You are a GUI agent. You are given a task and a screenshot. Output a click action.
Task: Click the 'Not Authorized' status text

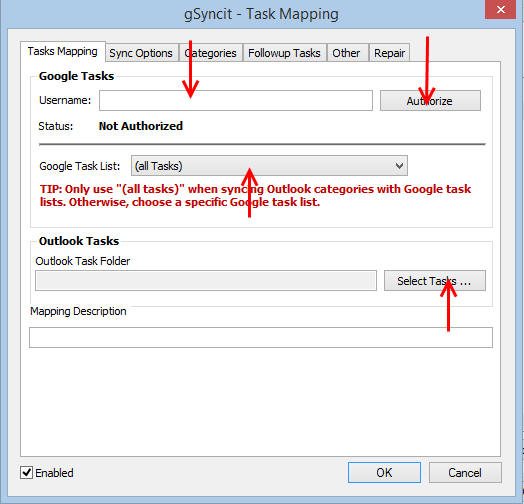tap(141, 126)
